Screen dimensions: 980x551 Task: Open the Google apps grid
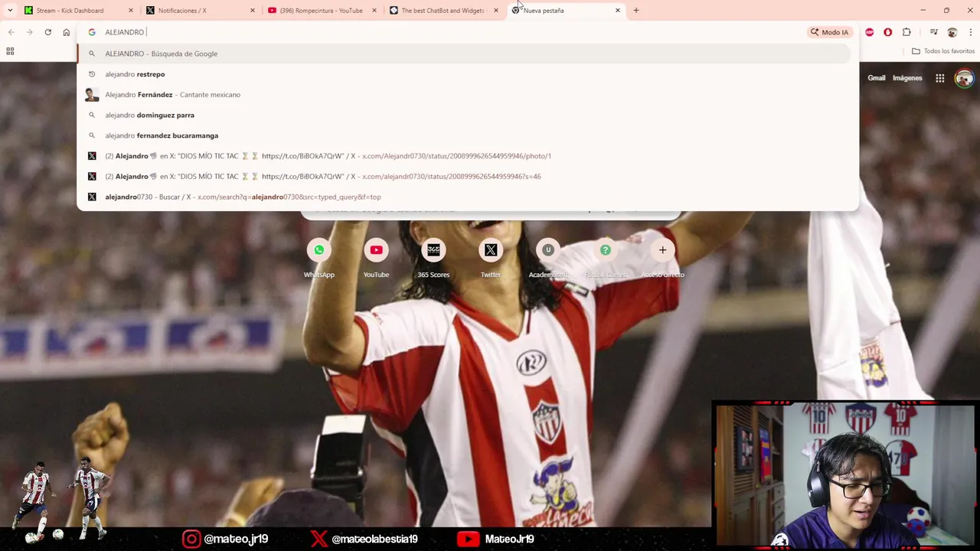(x=939, y=78)
